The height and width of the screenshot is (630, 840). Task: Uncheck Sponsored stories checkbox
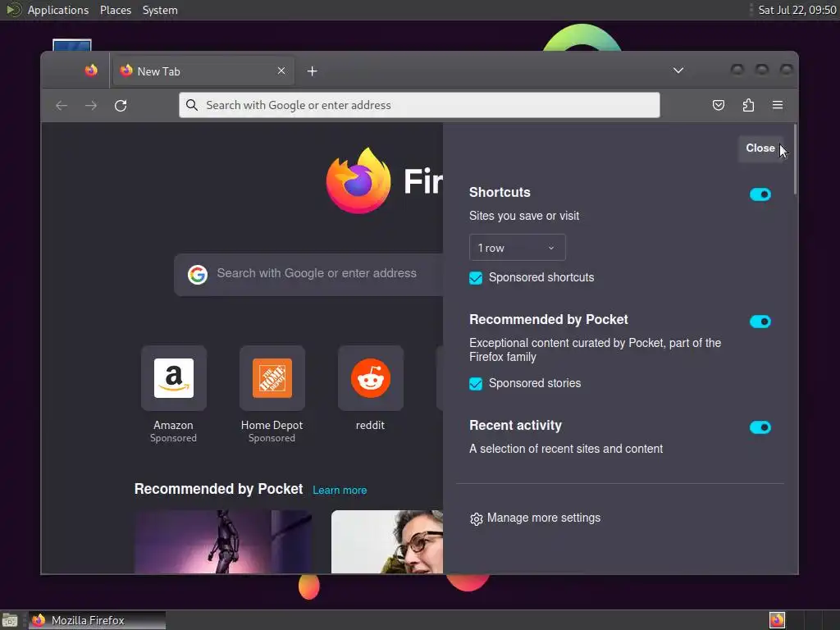[x=476, y=384]
